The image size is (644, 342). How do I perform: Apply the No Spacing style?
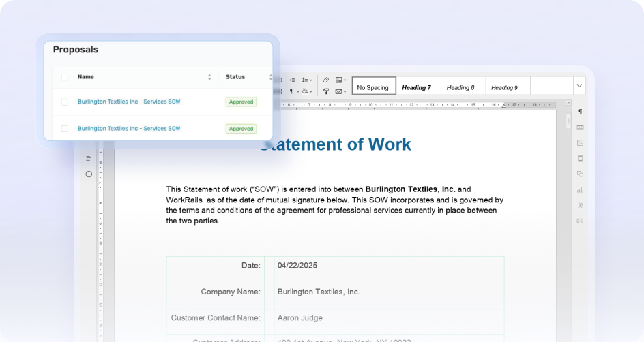372,87
